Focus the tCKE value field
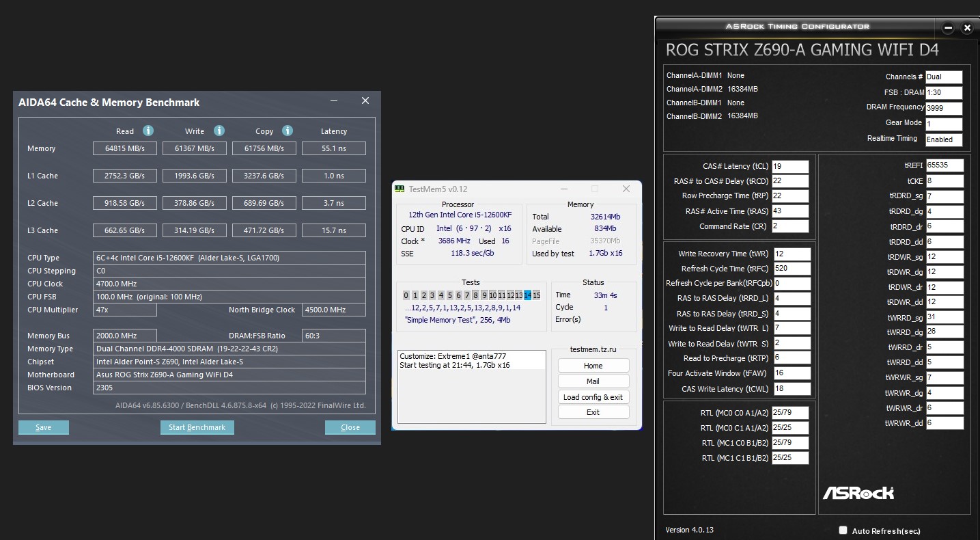980x540 pixels. [944, 181]
